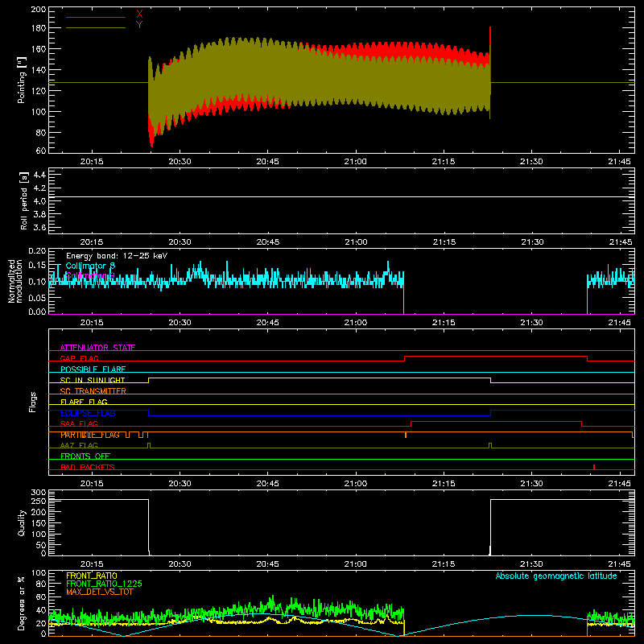Click the Roll period axis title
This screenshot has height=644, width=644.
point(24,200)
